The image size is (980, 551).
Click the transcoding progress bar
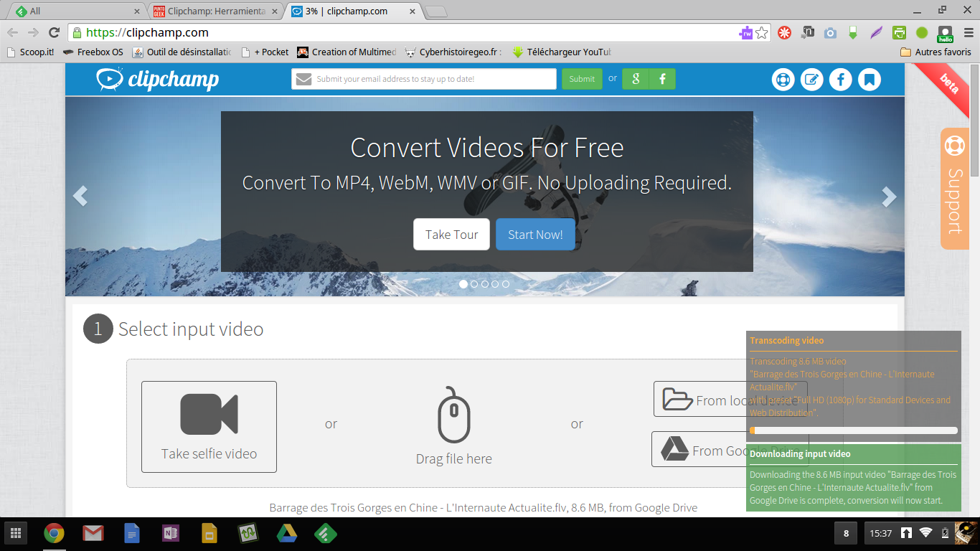[x=854, y=430]
